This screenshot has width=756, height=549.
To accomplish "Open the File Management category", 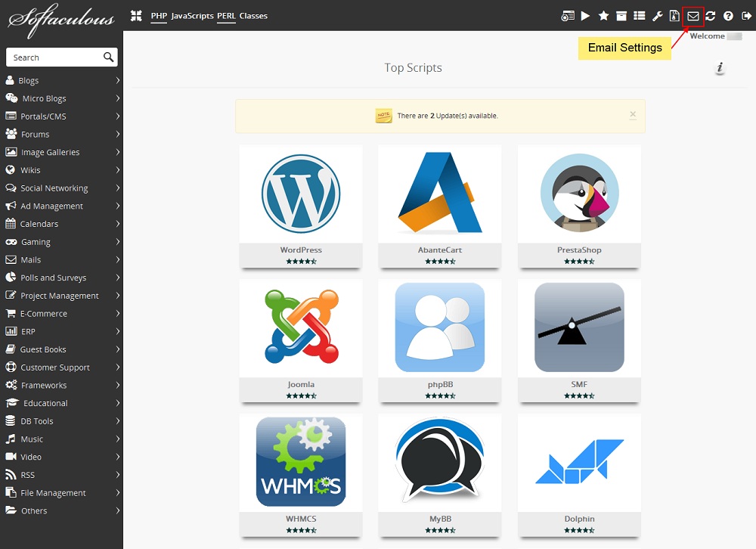I will (53, 492).
